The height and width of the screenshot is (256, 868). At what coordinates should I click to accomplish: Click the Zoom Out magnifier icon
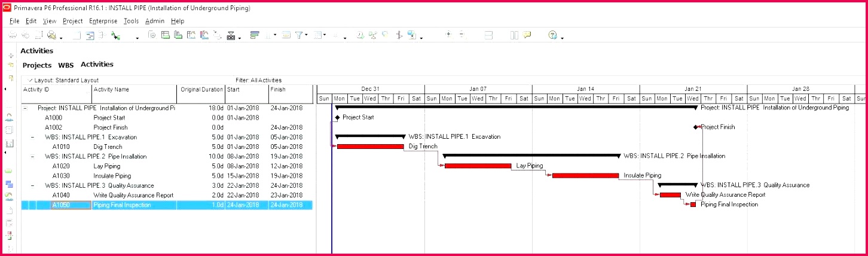point(461,35)
